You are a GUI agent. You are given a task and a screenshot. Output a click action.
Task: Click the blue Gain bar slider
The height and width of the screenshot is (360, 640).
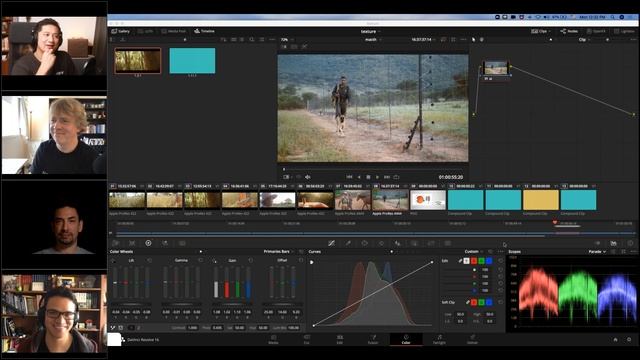(x=248, y=282)
